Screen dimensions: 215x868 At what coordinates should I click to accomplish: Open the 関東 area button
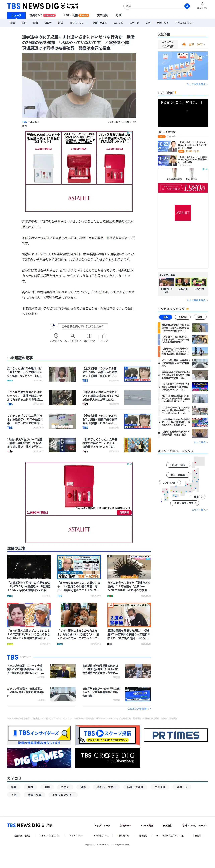198,496
